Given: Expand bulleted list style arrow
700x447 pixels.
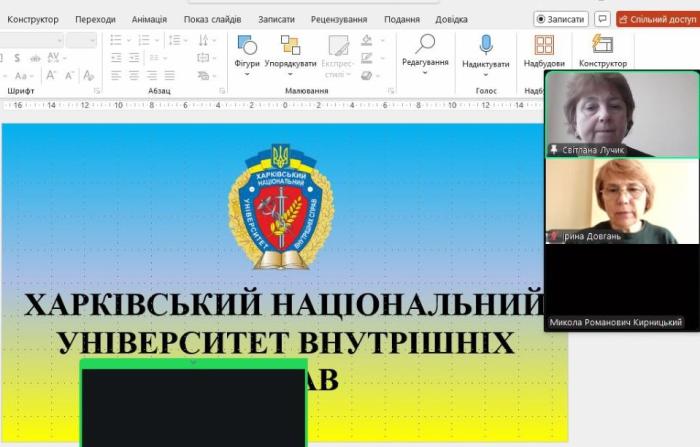Looking at the screenshot, I should 129,41.
